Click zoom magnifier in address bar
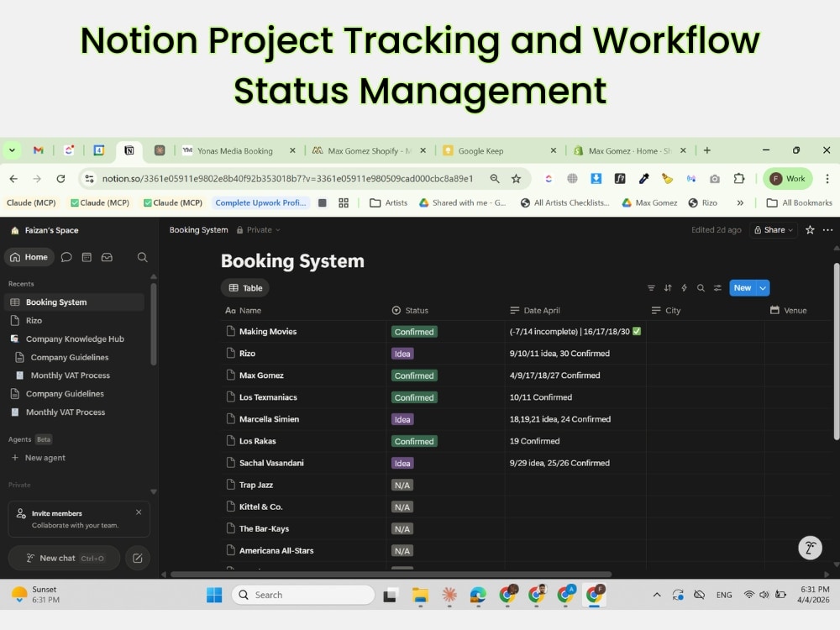The image size is (840, 630). pos(495,178)
